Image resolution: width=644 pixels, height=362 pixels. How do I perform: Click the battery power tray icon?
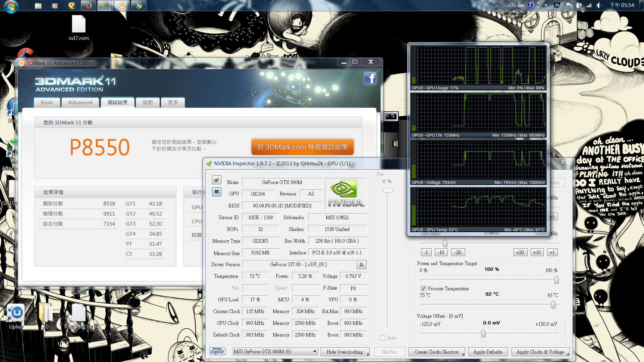click(579, 5)
